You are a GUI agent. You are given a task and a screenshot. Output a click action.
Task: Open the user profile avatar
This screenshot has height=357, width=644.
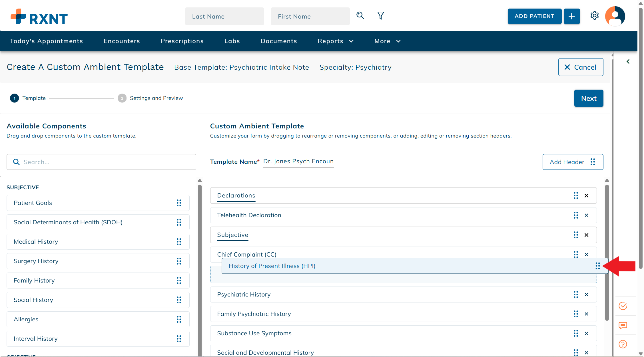[x=615, y=16]
